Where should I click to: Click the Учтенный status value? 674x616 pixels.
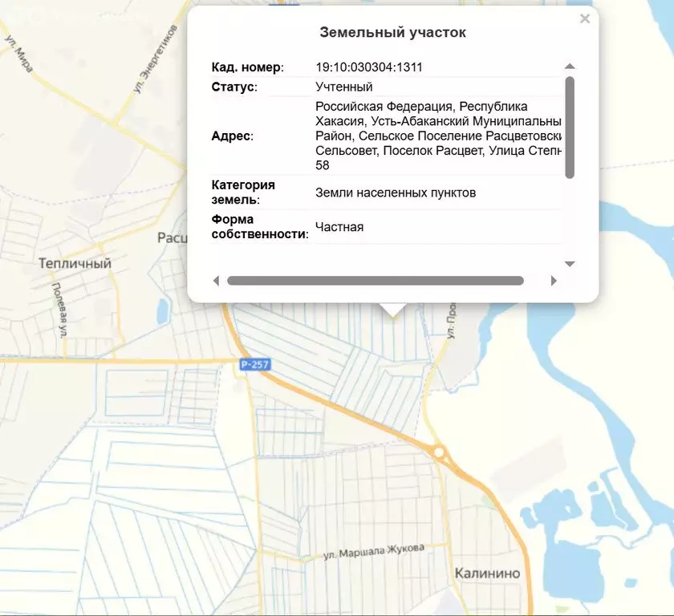coord(343,87)
